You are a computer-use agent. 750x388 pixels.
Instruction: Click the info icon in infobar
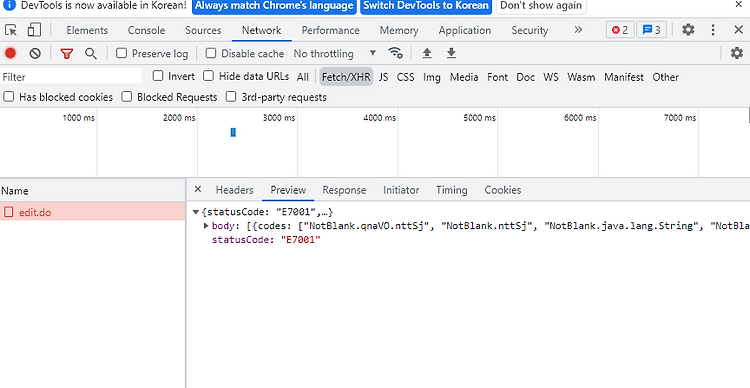[x=9, y=5]
